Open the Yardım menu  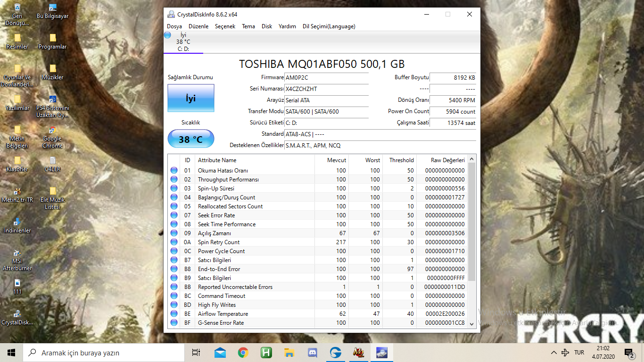pos(287,26)
